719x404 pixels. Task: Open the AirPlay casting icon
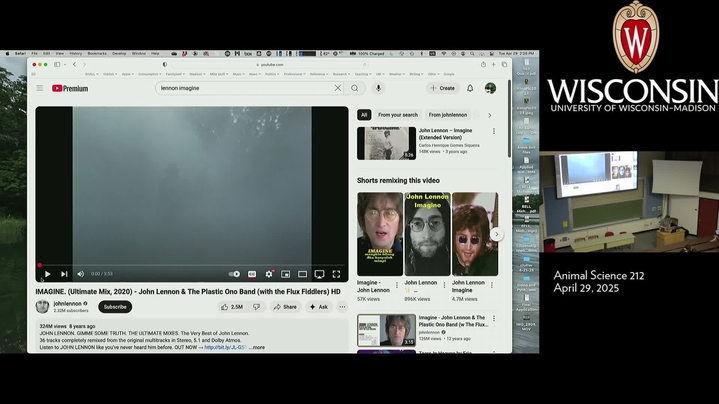tap(320, 274)
